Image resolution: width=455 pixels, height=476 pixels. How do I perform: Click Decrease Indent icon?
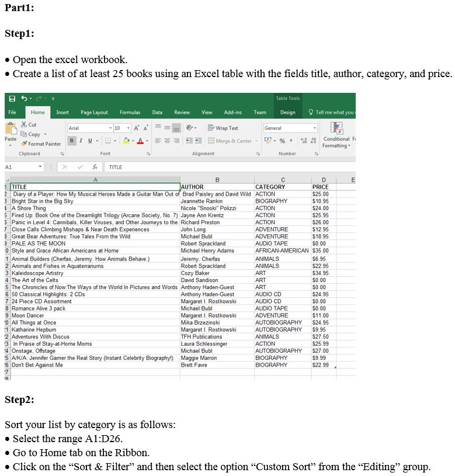189,141
